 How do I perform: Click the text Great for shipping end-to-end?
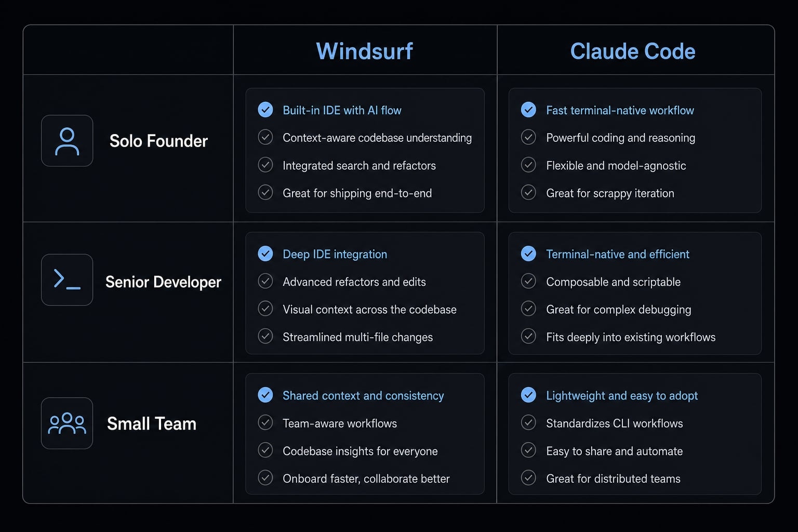[357, 193]
